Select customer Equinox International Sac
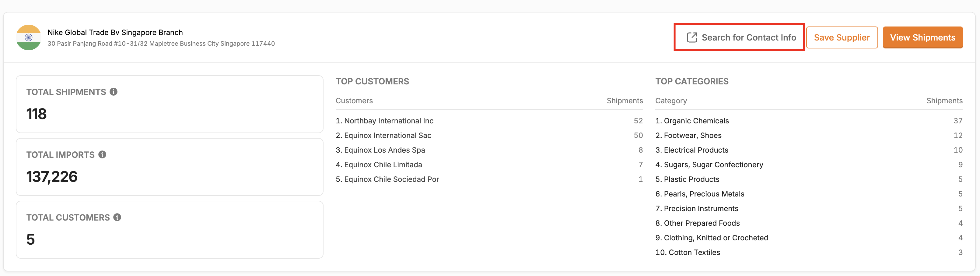The width and height of the screenshot is (980, 276). pyautogui.click(x=388, y=136)
